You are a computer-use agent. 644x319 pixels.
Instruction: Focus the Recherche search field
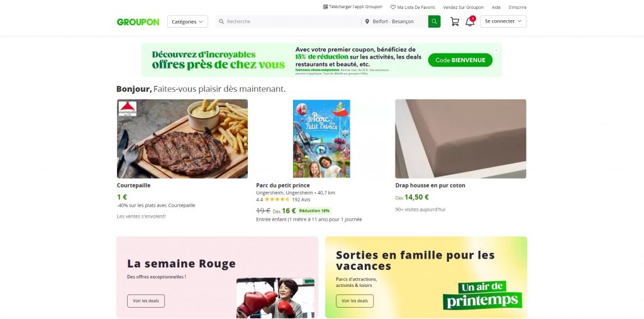coord(289,21)
